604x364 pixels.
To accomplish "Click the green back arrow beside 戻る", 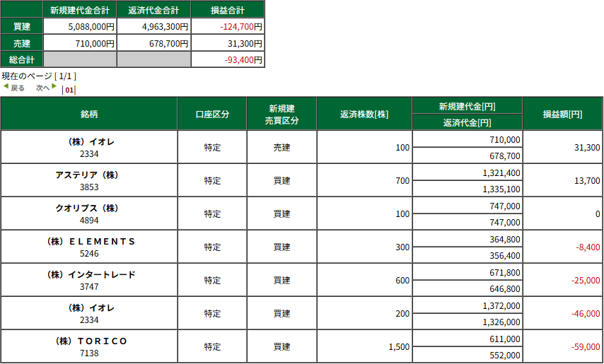I will click(6, 86).
